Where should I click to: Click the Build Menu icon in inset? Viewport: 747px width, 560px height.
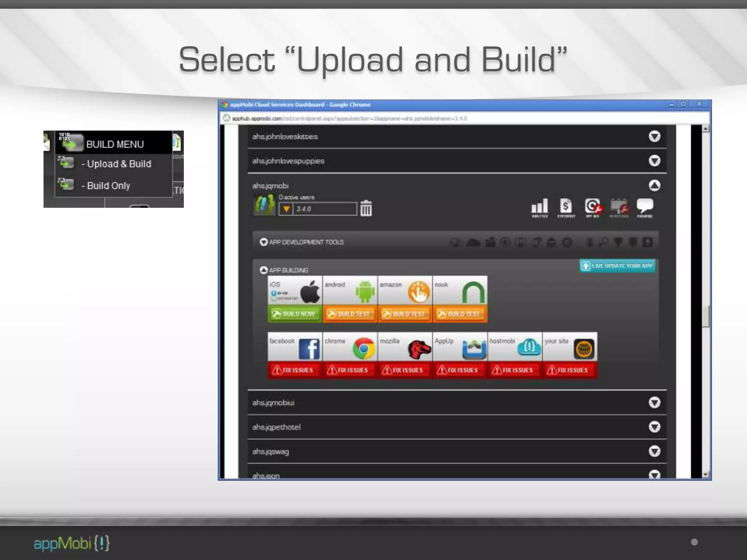71,142
